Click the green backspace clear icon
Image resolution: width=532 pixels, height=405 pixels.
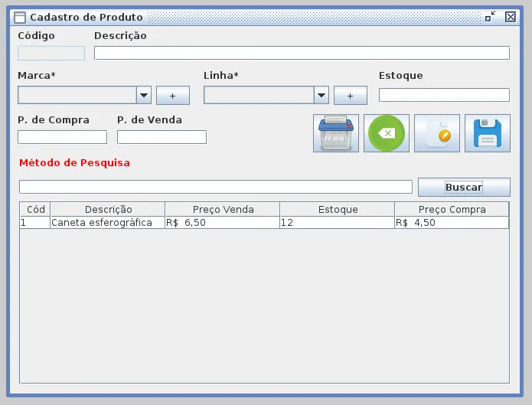387,133
